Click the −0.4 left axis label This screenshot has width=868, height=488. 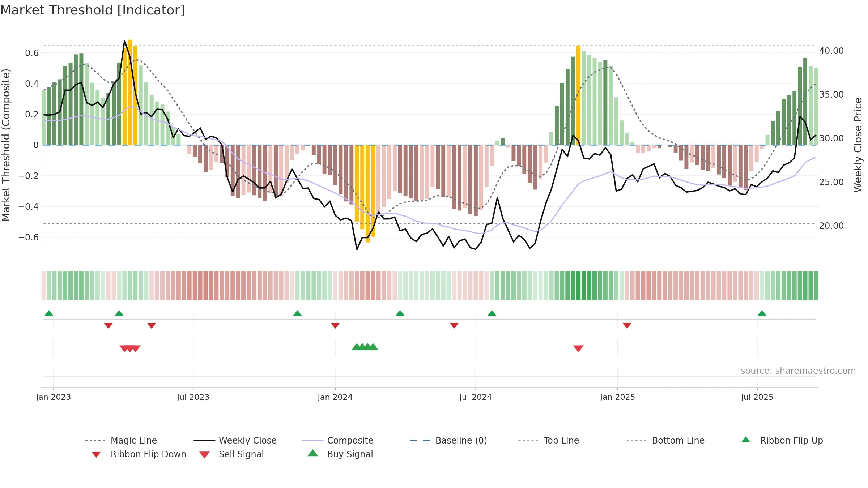point(29,207)
